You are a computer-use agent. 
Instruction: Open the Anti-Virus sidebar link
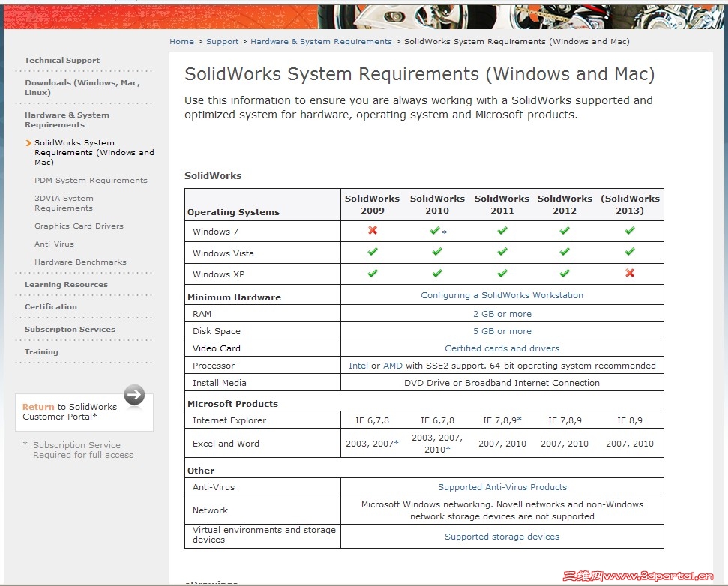pos(54,244)
